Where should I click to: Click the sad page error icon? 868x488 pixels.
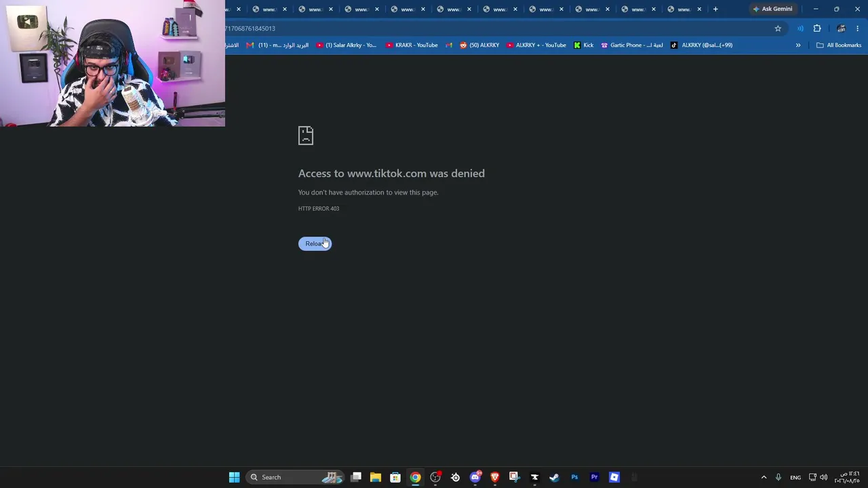pos(306,136)
